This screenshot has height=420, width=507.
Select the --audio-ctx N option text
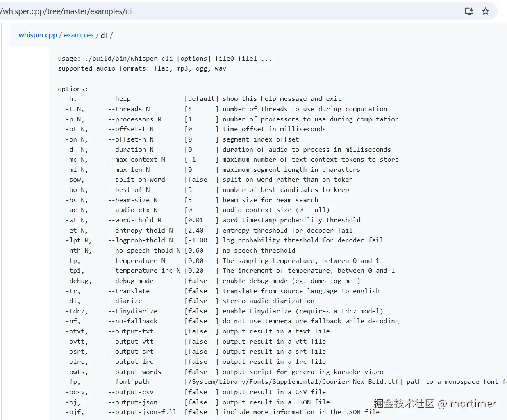click(133, 210)
